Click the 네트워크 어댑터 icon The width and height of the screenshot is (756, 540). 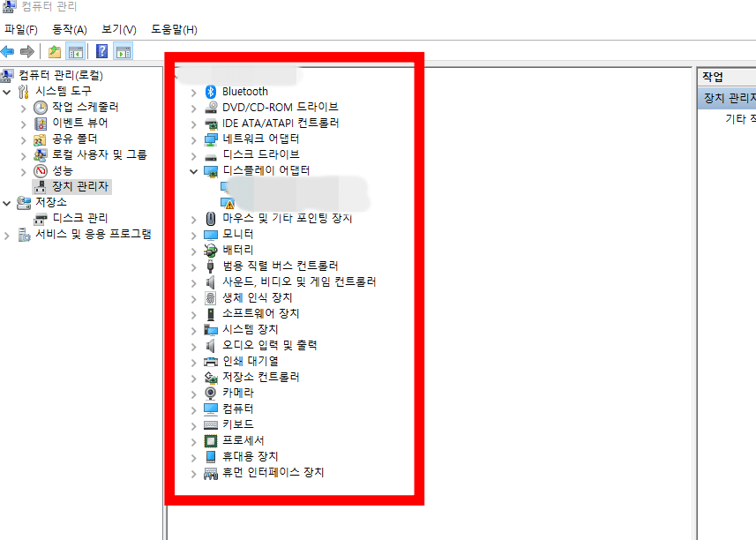point(211,139)
